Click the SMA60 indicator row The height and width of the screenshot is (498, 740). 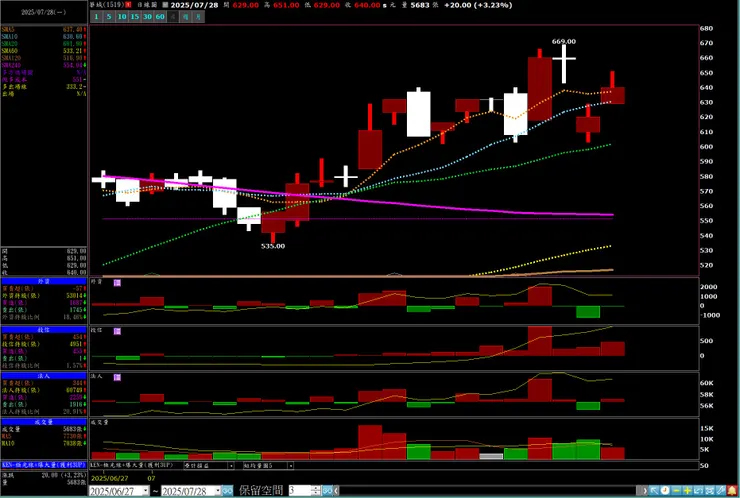43,51
